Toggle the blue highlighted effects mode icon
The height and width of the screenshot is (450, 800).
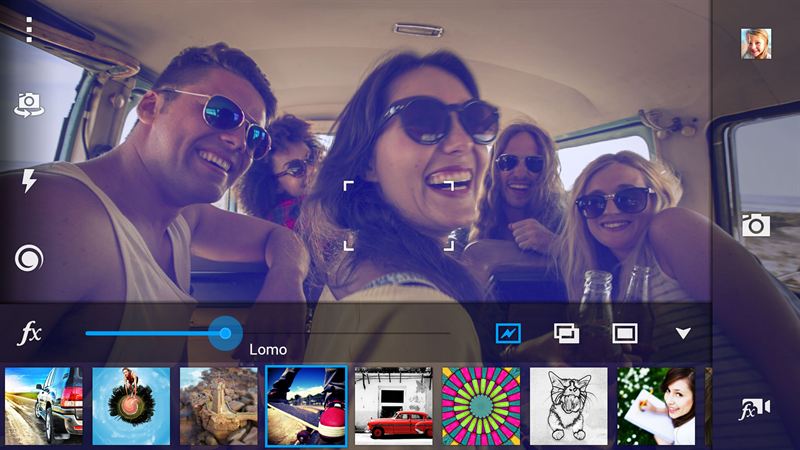click(x=508, y=333)
